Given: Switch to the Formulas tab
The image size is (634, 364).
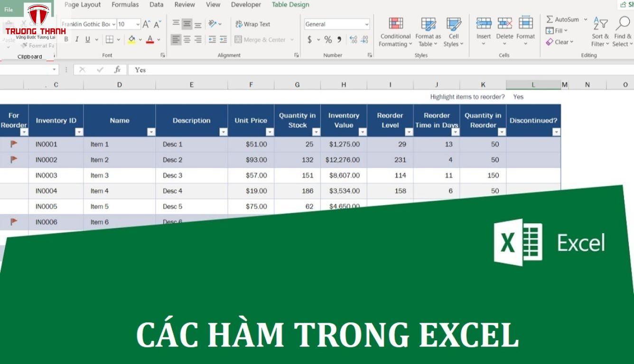Looking at the screenshot, I should pyautogui.click(x=125, y=5).
